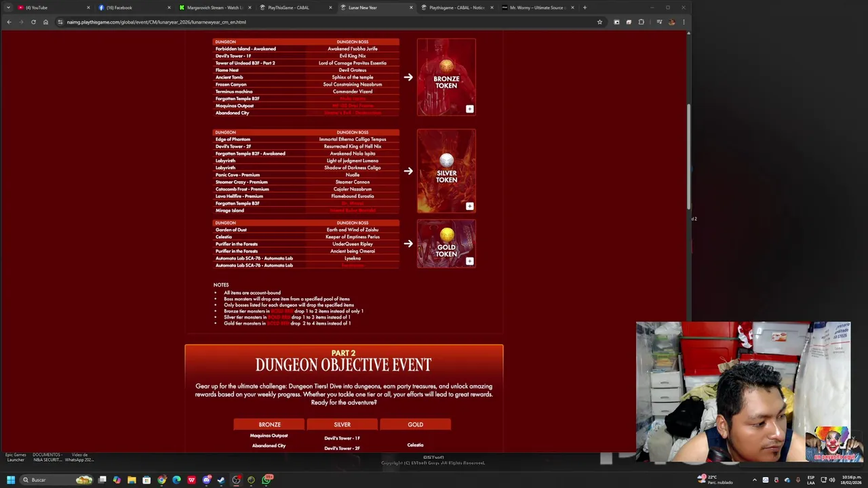Screen dimensions: 868x488
Task: Launch Copilot from the taskbar
Action: point(117,480)
